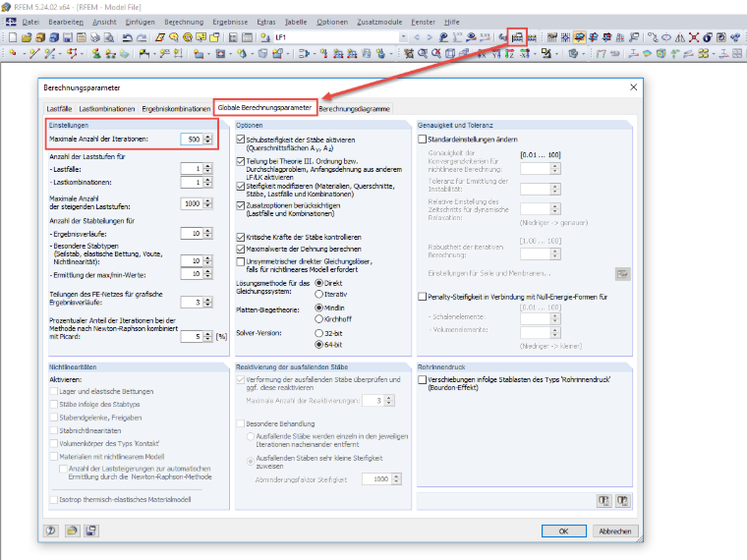The height and width of the screenshot is (560, 747).
Task: Click the cancel zoom red X magnifier icon
Action: coord(436,53)
